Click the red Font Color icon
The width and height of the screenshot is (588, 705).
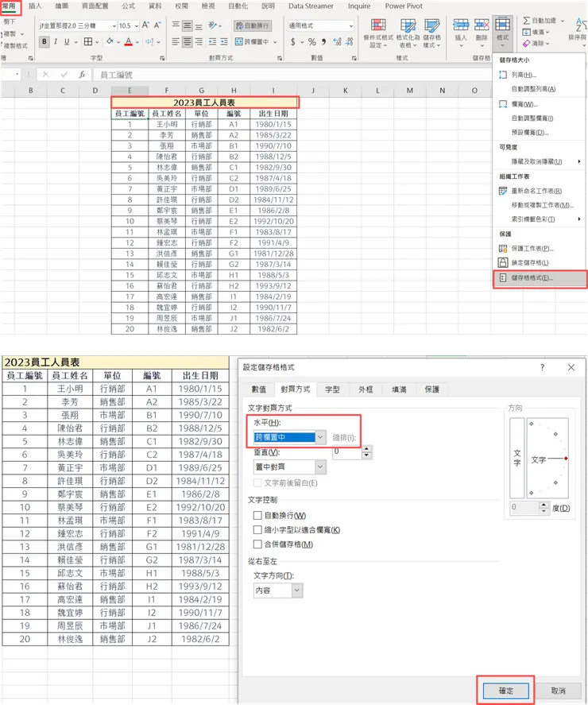pos(129,42)
